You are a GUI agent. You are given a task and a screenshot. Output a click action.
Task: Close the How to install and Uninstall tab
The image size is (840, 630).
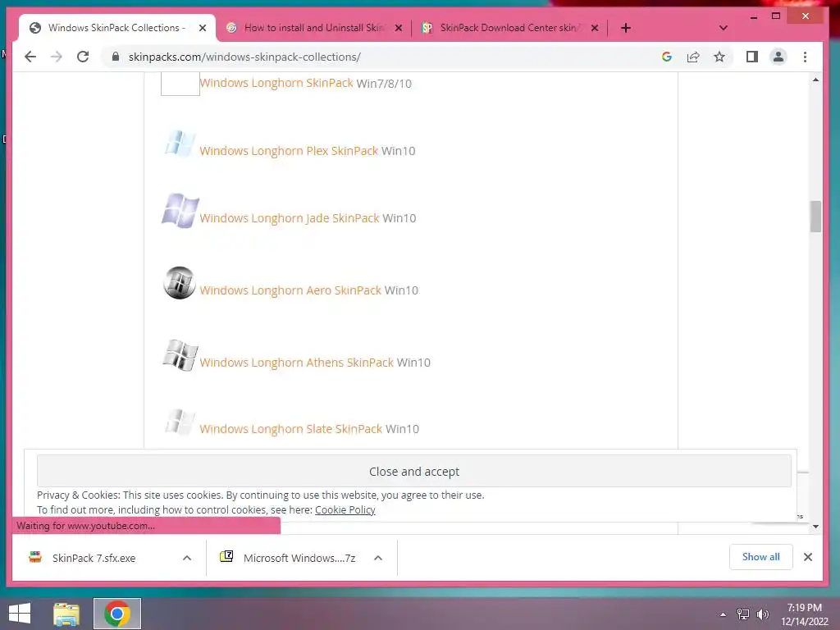click(399, 28)
